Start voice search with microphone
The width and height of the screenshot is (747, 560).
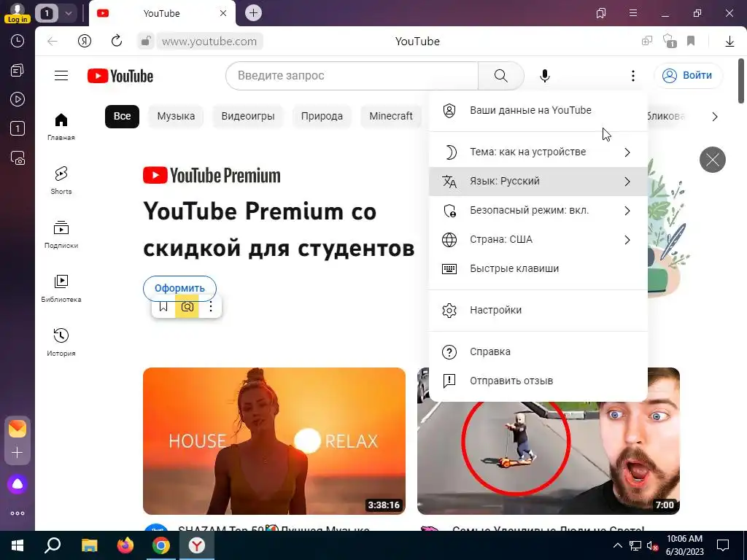[544, 76]
